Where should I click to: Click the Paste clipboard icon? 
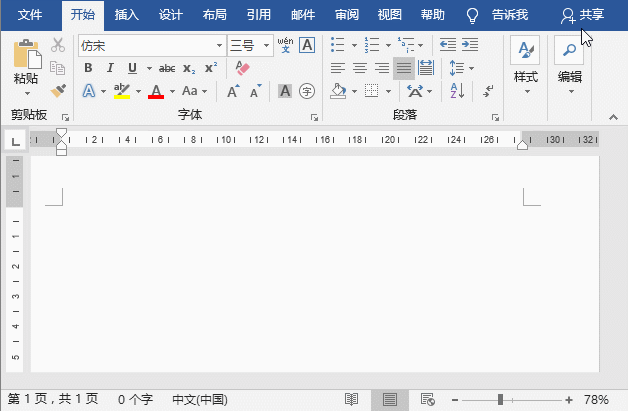(27, 54)
